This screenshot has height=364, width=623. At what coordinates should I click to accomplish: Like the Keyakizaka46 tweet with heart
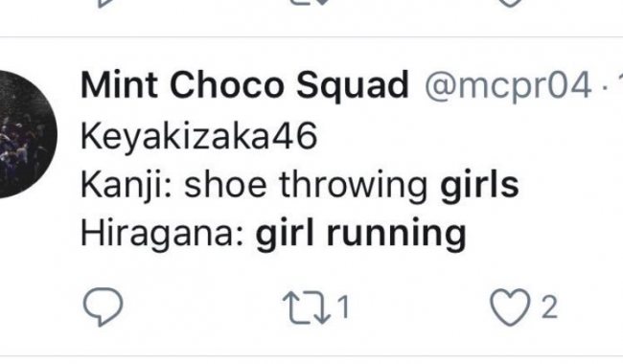(510, 307)
